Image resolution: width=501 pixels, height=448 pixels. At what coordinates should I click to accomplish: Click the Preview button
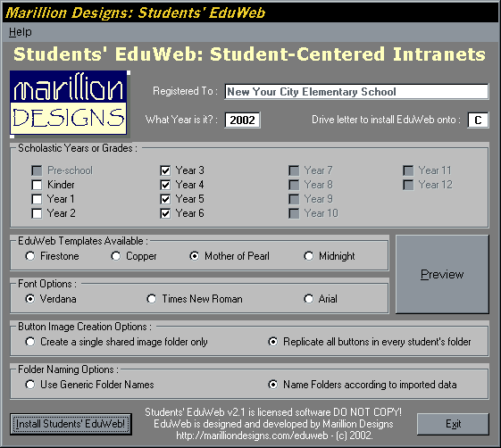pos(442,274)
